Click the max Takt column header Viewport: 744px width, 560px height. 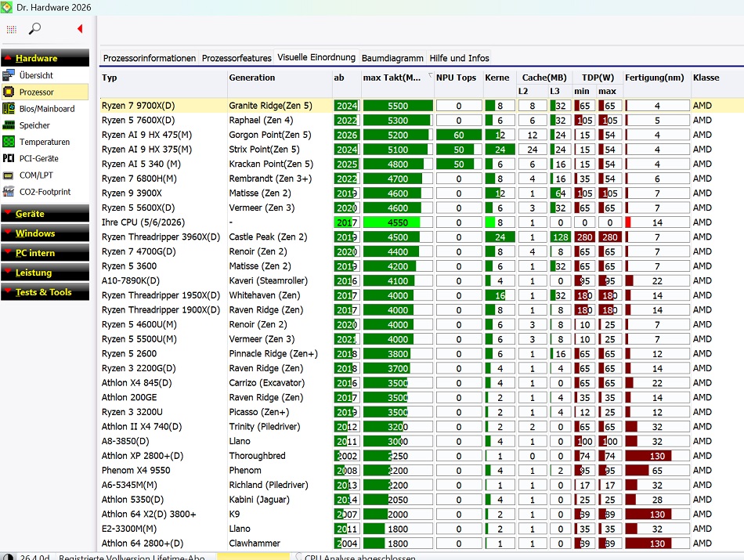[x=397, y=78]
